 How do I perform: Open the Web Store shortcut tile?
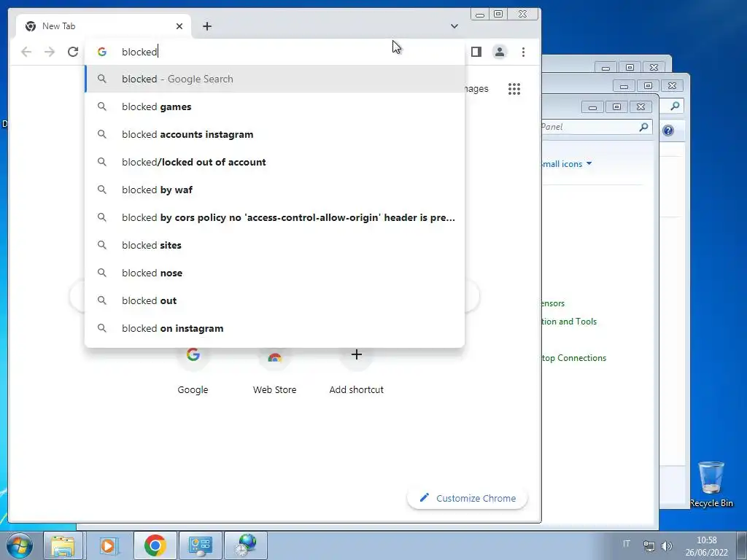click(x=274, y=370)
